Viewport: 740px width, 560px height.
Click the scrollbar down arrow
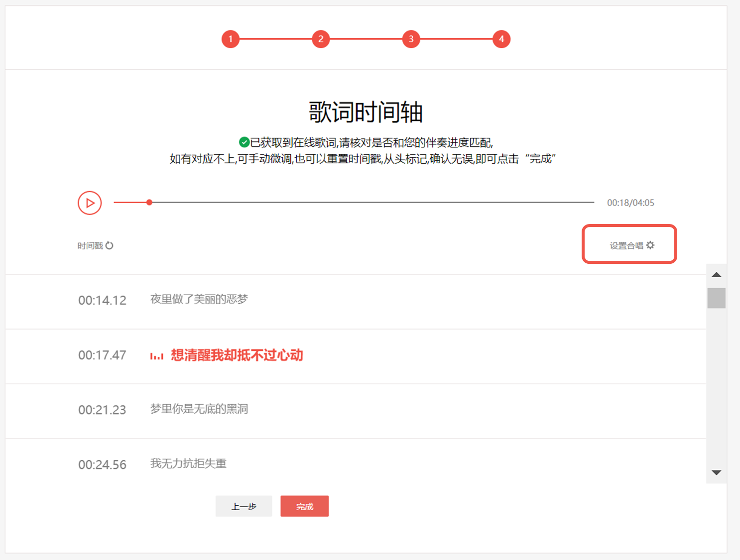coord(716,473)
